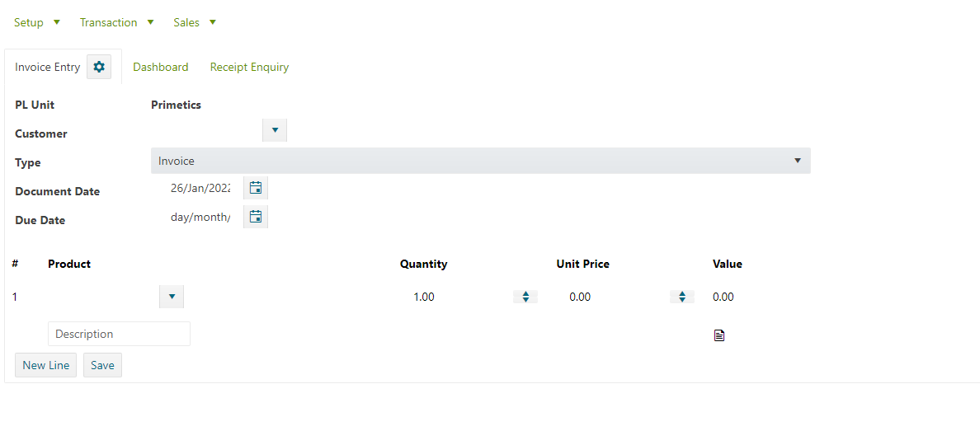Expand the Customer dropdown
The width and height of the screenshot is (980, 445).
[275, 130]
